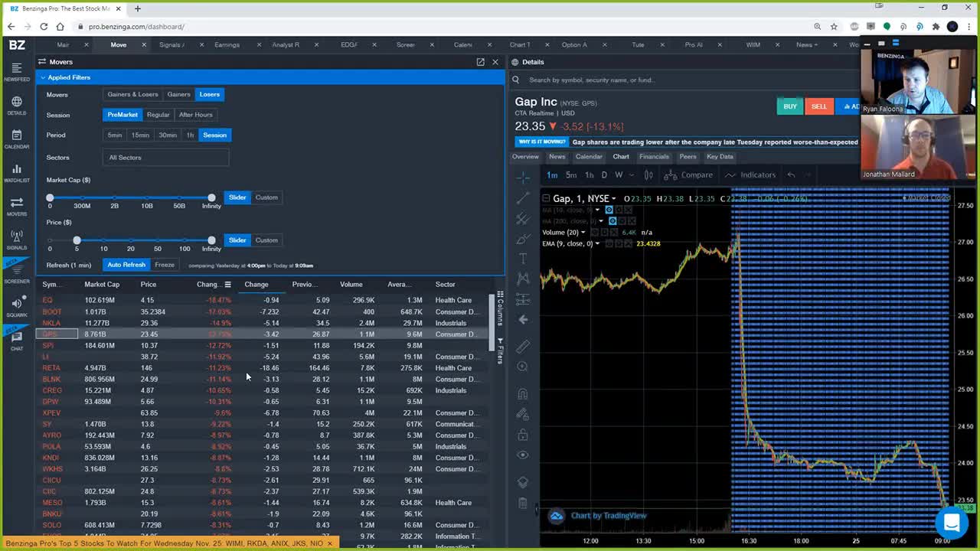Select the measure ruler chart tool
Image resolution: width=980 pixels, height=551 pixels.
pos(523,347)
